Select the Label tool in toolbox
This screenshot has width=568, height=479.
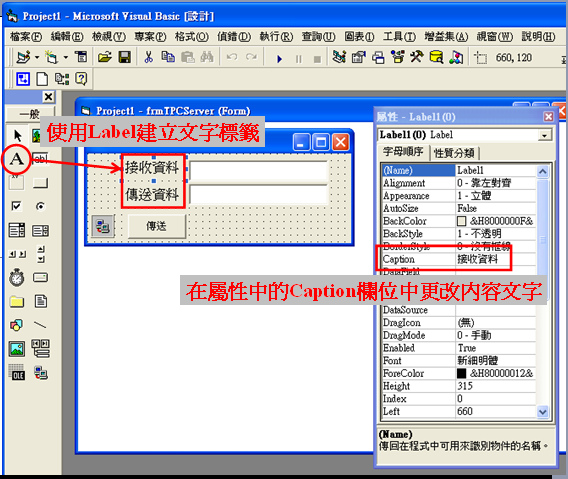(x=17, y=159)
